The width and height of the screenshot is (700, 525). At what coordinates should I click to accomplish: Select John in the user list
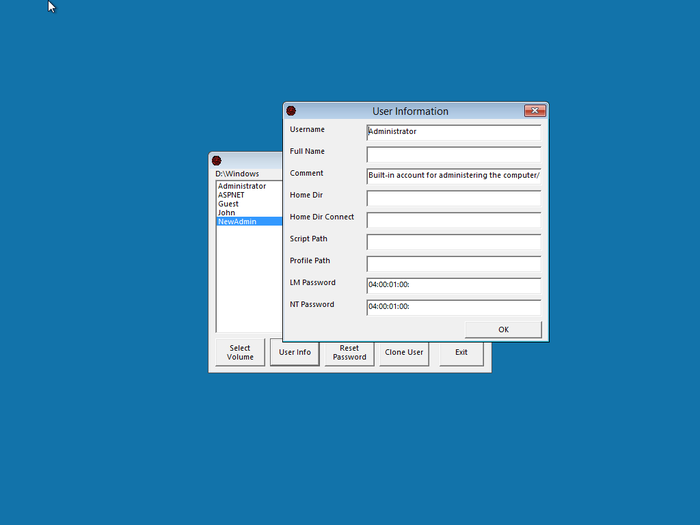(x=250, y=213)
